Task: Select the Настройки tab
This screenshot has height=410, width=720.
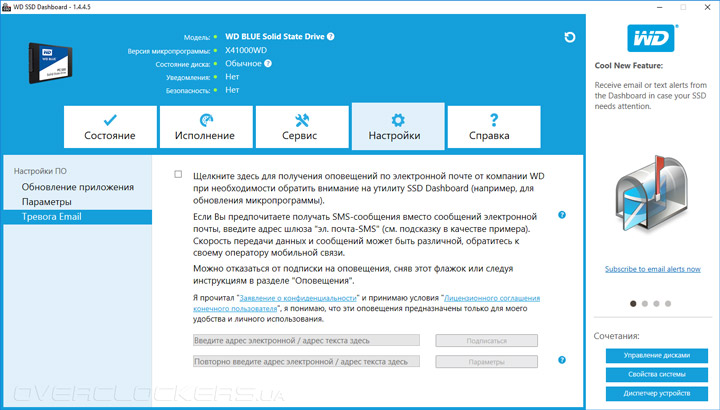Action: coord(398,126)
